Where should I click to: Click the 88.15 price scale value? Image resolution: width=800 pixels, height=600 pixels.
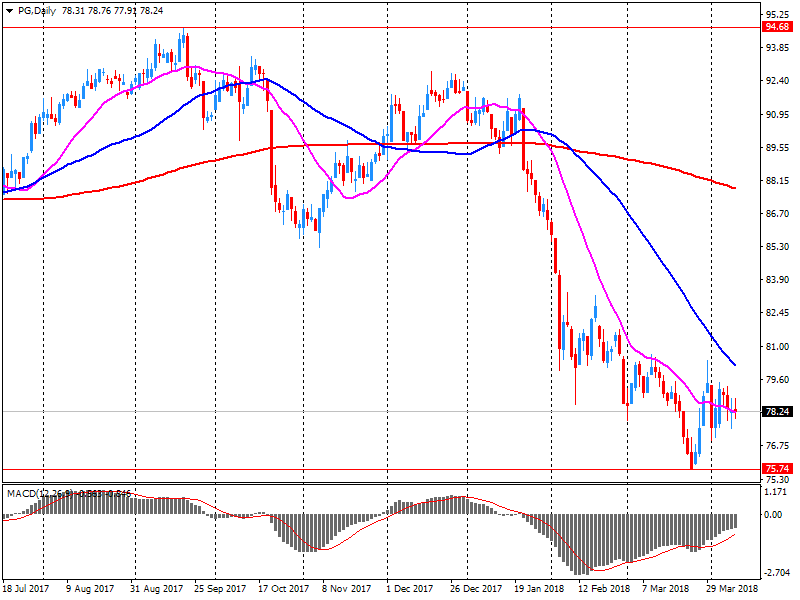[x=778, y=181]
